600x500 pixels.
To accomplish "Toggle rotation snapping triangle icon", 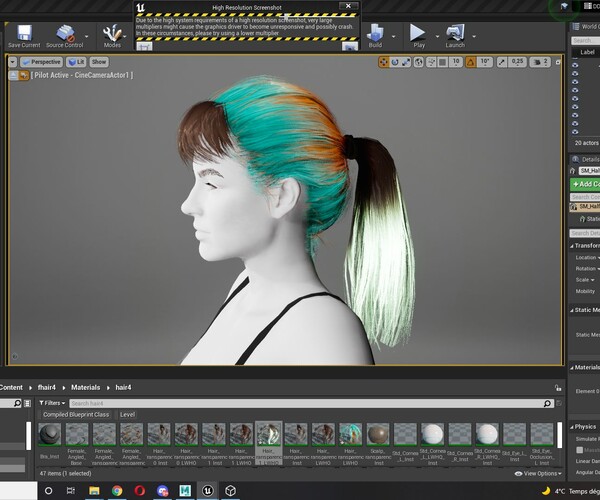I will click(x=471, y=62).
